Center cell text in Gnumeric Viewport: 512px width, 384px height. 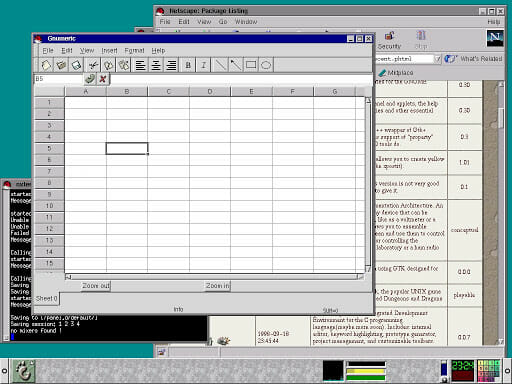[x=156, y=65]
